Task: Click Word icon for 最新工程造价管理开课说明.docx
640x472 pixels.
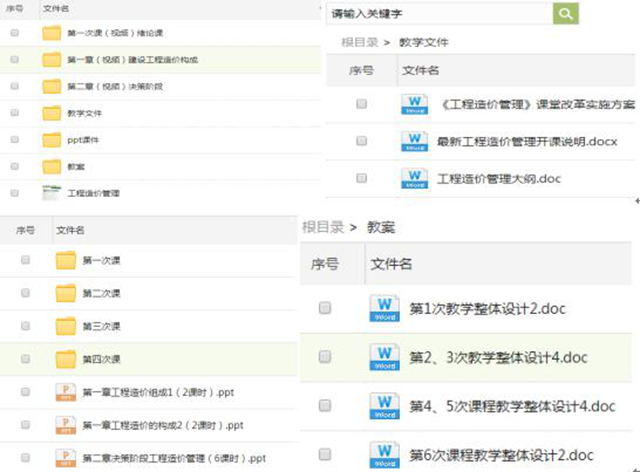Action: click(413, 141)
